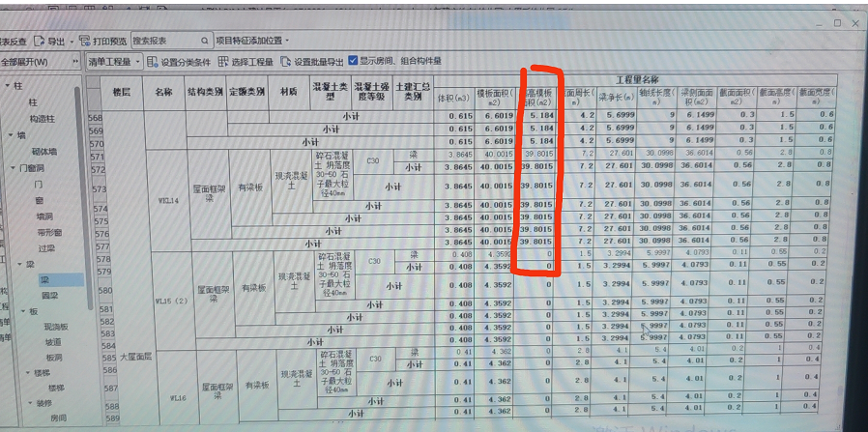Select 圈梁 in the tree

(x=49, y=296)
